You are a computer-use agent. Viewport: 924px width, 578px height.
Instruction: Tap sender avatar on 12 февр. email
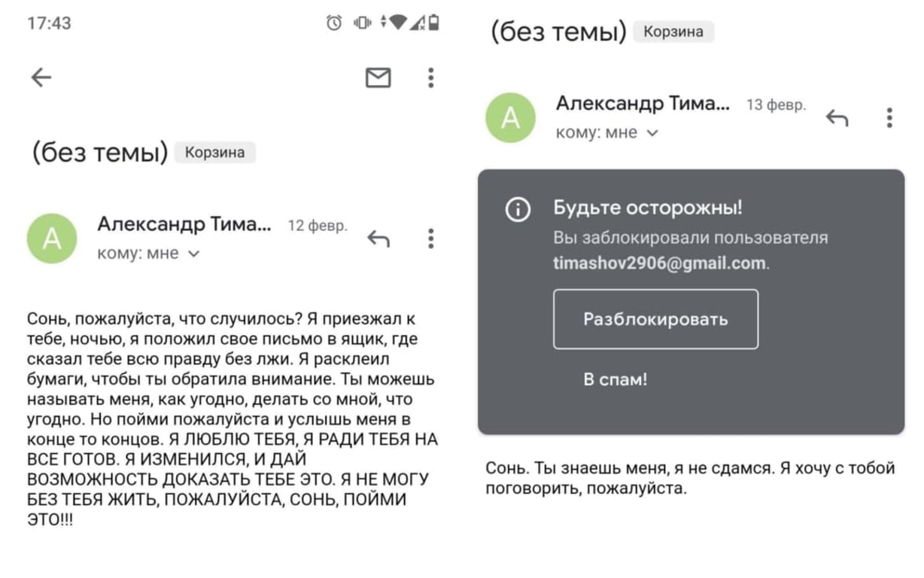[52, 238]
